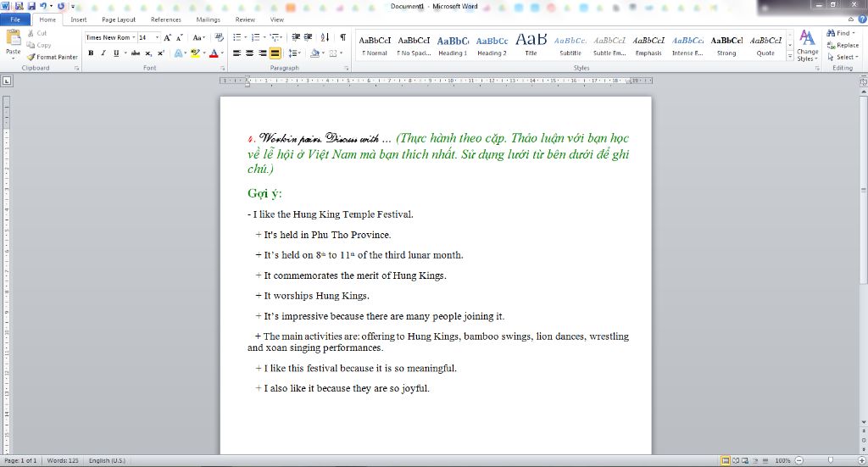Zoom in with the plus button

pyautogui.click(x=861, y=460)
